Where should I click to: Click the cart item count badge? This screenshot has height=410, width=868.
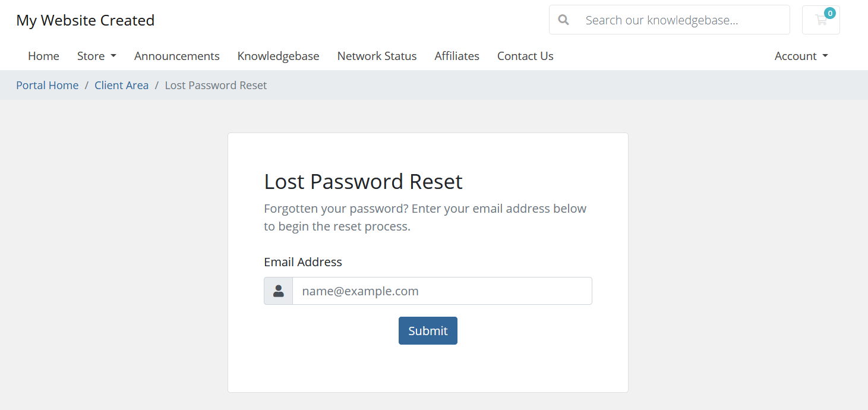pyautogui.click(x=830, y=13)
